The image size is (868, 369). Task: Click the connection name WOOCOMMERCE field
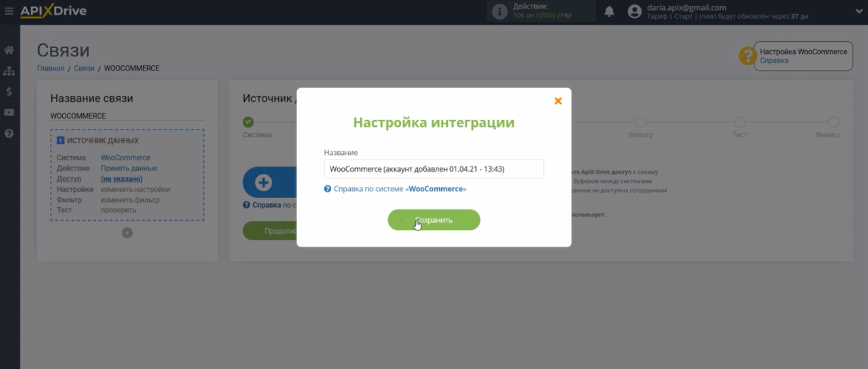[127, 116]
